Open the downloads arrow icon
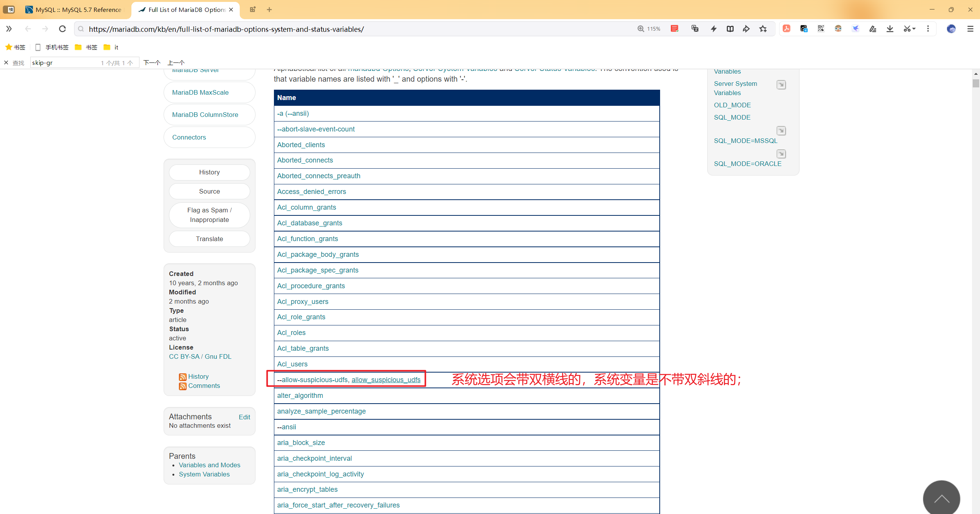The height and width of the screenshot is (514, 980). coord(890,29)
